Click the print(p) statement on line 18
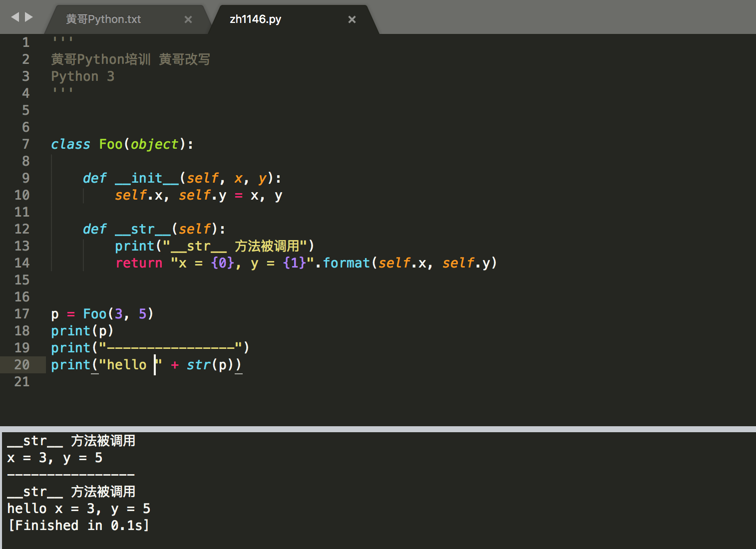756x549 pixels. (82, 330)
